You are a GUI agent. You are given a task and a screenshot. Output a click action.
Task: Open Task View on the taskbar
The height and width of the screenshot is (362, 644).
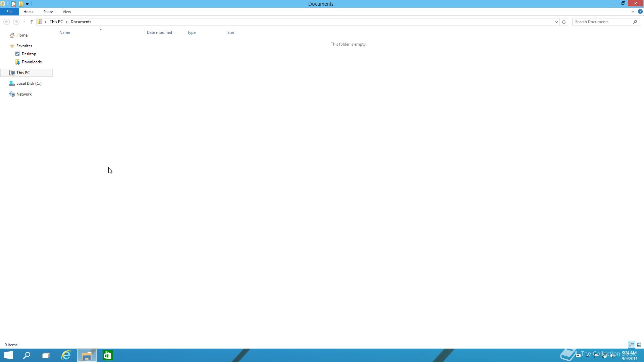tap(46, 355)
